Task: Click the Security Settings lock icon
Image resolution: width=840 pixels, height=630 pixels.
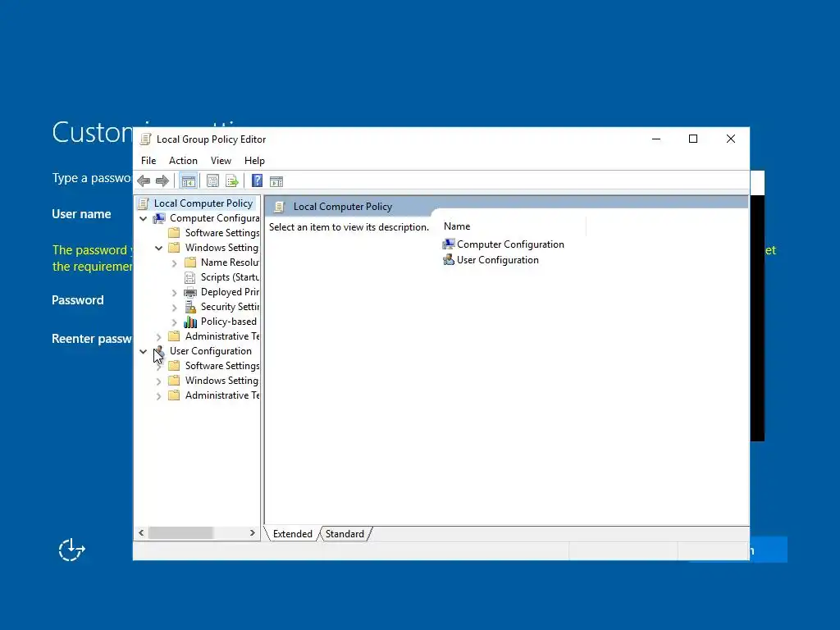Action: point(190,307)
